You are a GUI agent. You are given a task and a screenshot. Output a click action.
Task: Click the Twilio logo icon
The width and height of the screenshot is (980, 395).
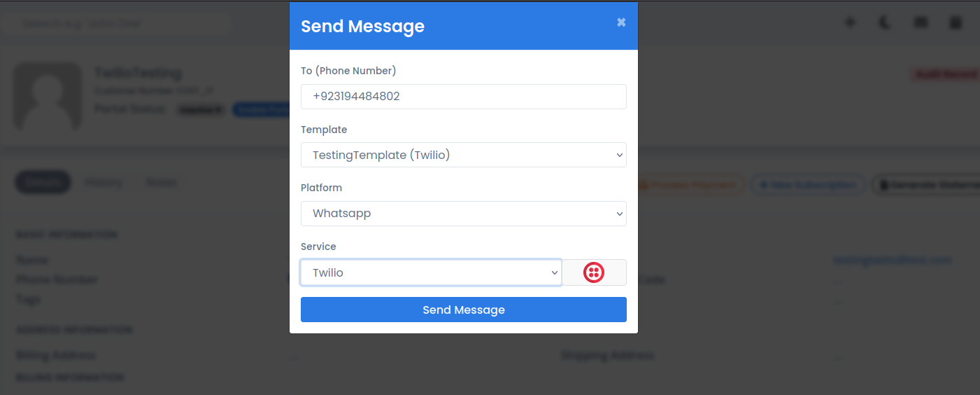click(594, 272)
